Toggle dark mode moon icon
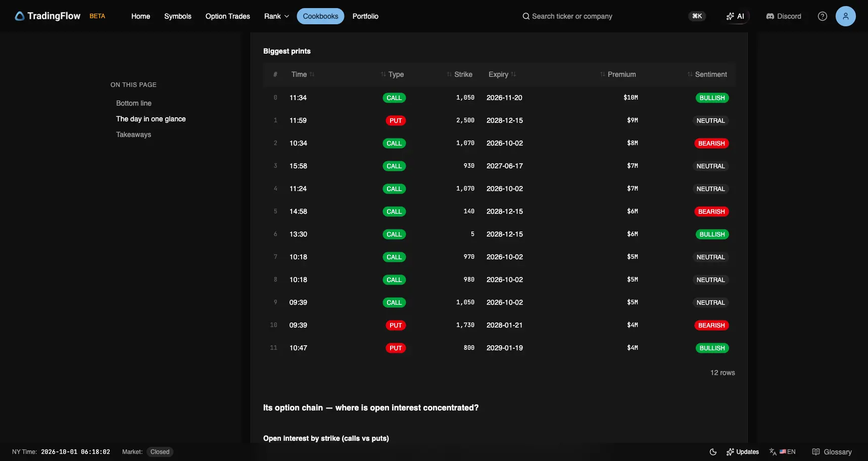The height and width of the screenshot is (461, 868). pos(713,452)
